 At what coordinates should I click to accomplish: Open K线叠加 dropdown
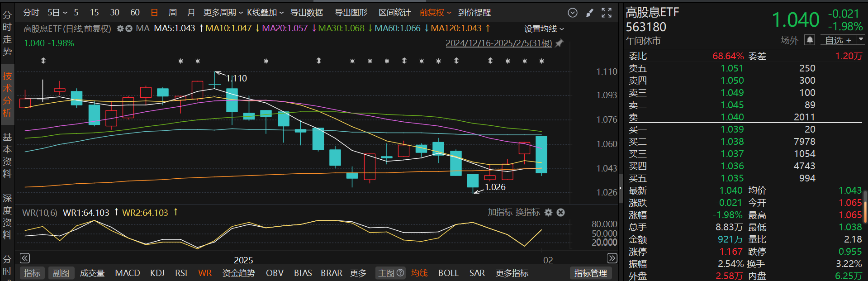click(x=265, y=13)
